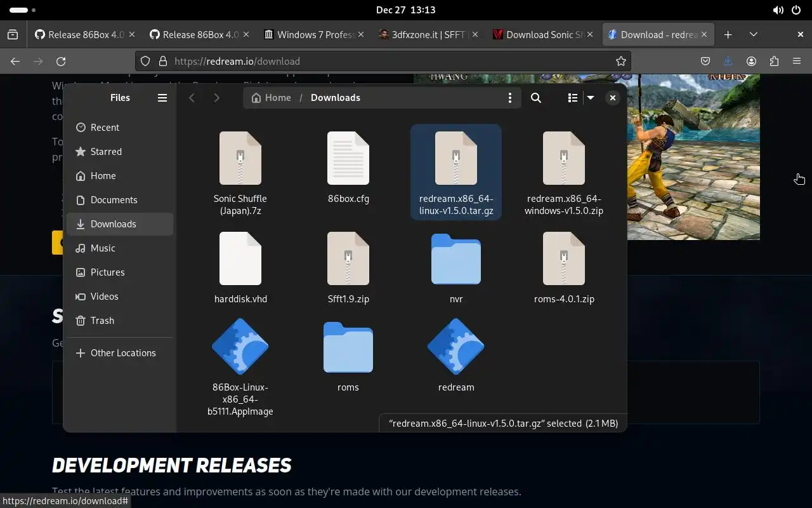
Task: Select Downloads in sidebar
Action: [x=119, y=224]
